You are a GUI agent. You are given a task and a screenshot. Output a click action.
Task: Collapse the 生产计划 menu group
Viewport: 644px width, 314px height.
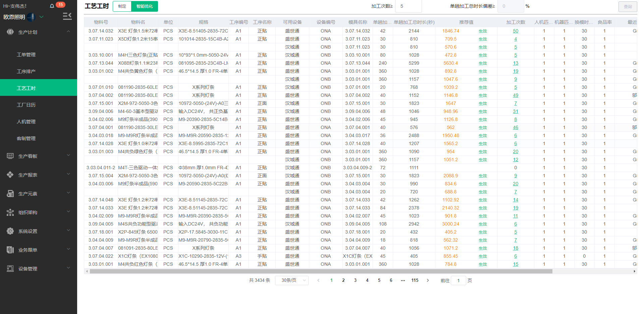click(68, 32)
